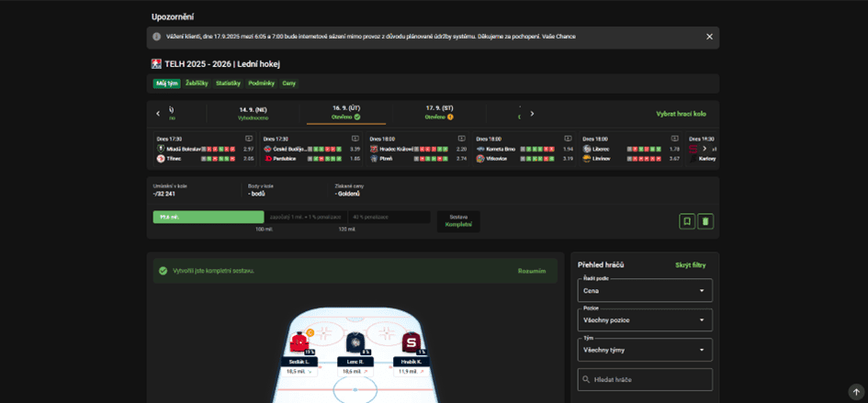Click the Kometa Brno team logo

480,149
